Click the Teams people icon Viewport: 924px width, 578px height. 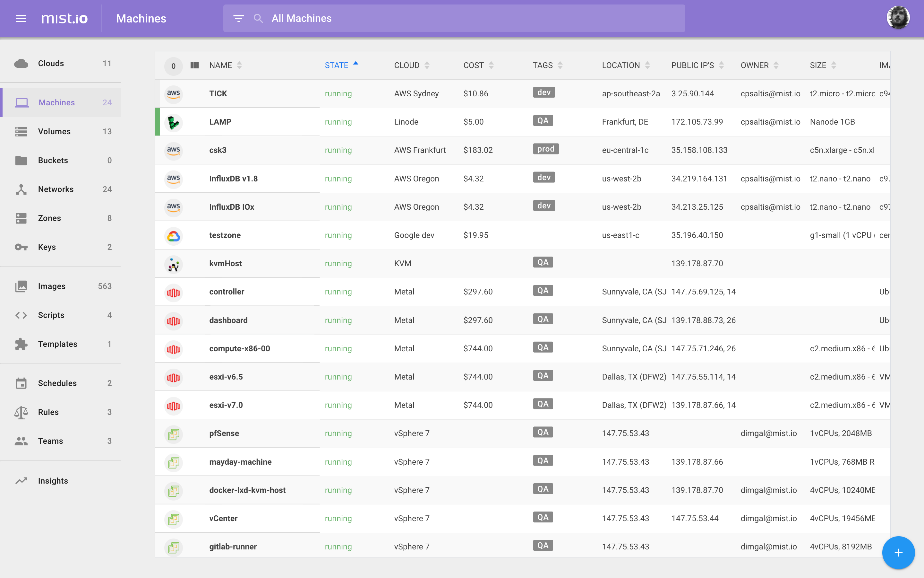21,441
